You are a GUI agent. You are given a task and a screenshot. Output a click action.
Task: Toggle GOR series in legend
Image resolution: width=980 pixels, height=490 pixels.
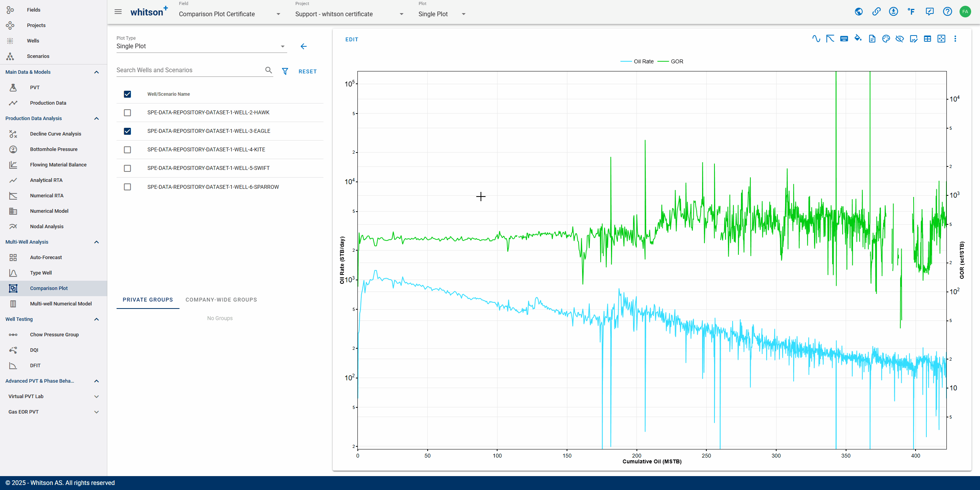670,61
